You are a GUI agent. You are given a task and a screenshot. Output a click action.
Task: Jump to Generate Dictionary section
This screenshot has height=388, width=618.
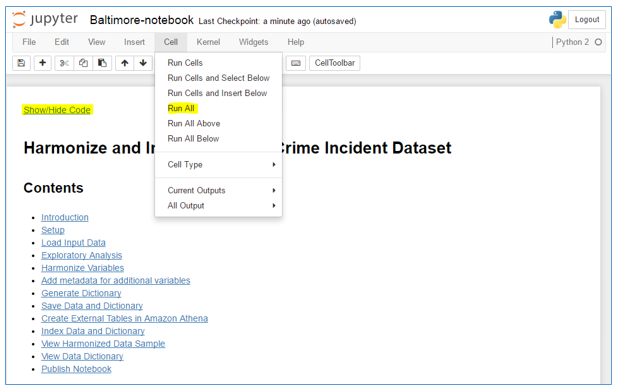(x=81, y=293)
